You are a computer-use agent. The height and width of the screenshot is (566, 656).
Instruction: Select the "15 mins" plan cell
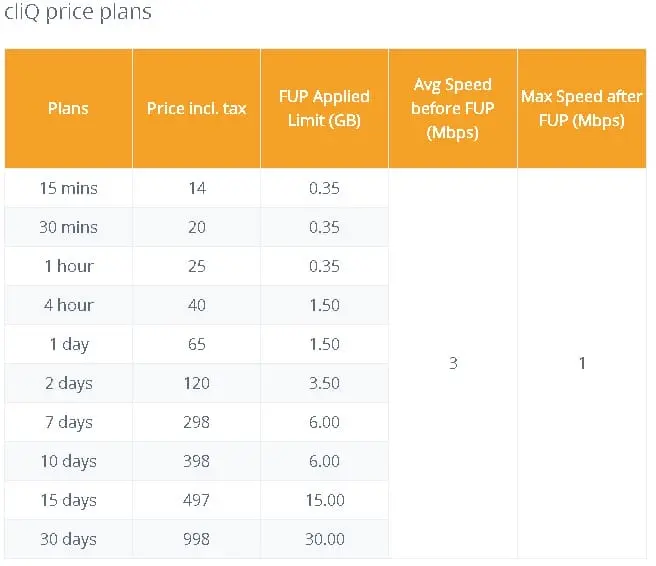68,188
